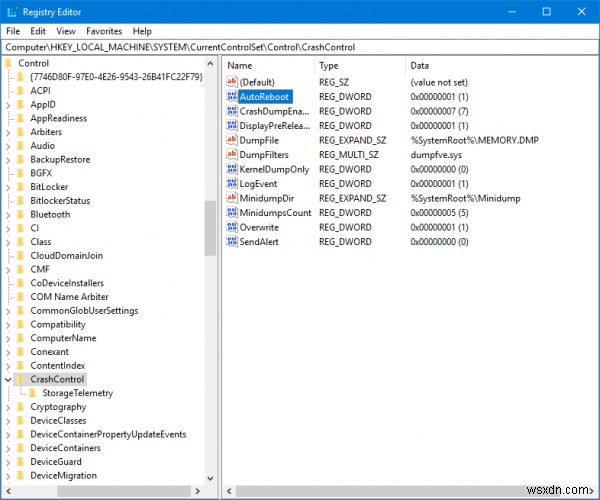Select the DeviceContainerPropertyUpdateEvents key
This screenshot has height=500, width=600.
point(108,434)
